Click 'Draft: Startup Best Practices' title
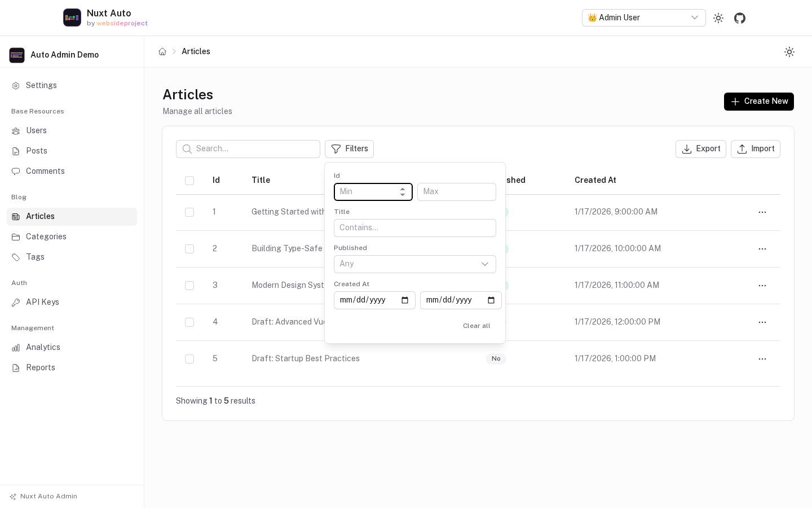 [x=306, y=358]
